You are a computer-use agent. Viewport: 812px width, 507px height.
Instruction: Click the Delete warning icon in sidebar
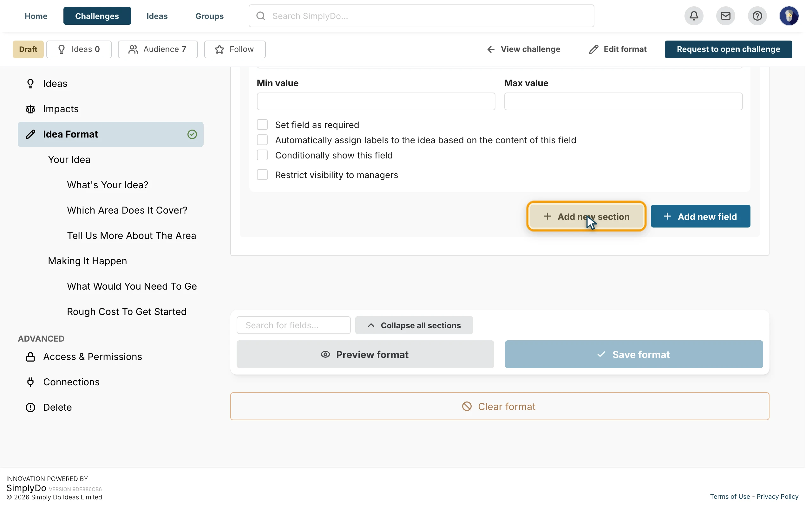pyautogui.click(x=30, y=408)
